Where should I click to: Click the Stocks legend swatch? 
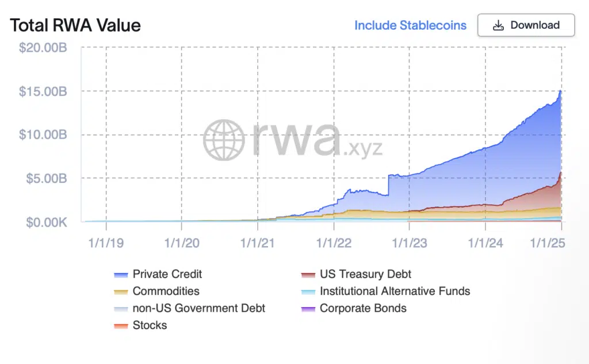point(121,325)
